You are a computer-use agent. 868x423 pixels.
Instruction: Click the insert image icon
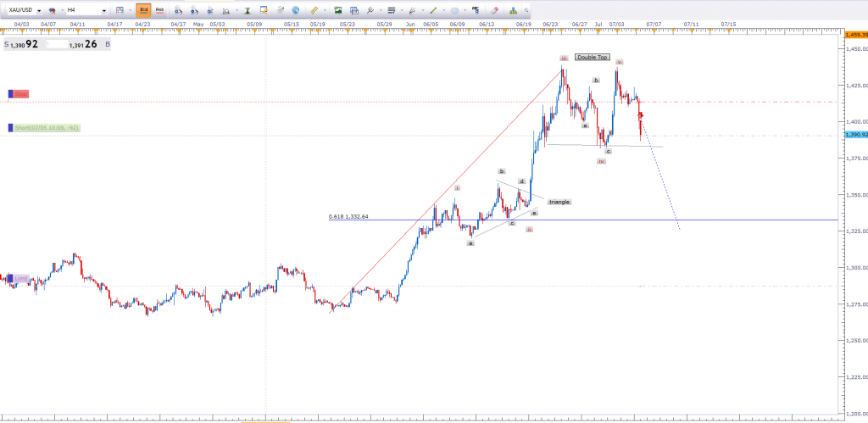338,10
